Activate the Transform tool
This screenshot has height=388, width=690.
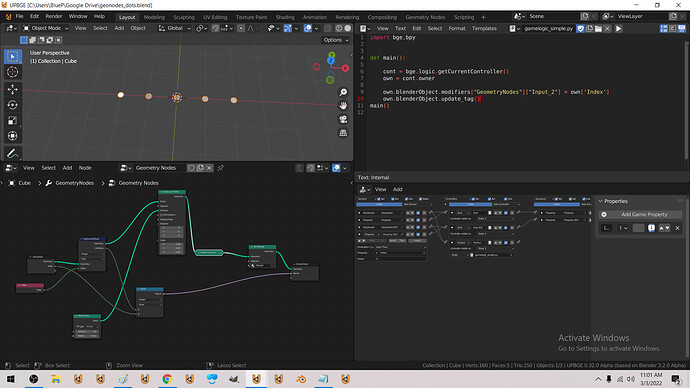click(12, 135)
